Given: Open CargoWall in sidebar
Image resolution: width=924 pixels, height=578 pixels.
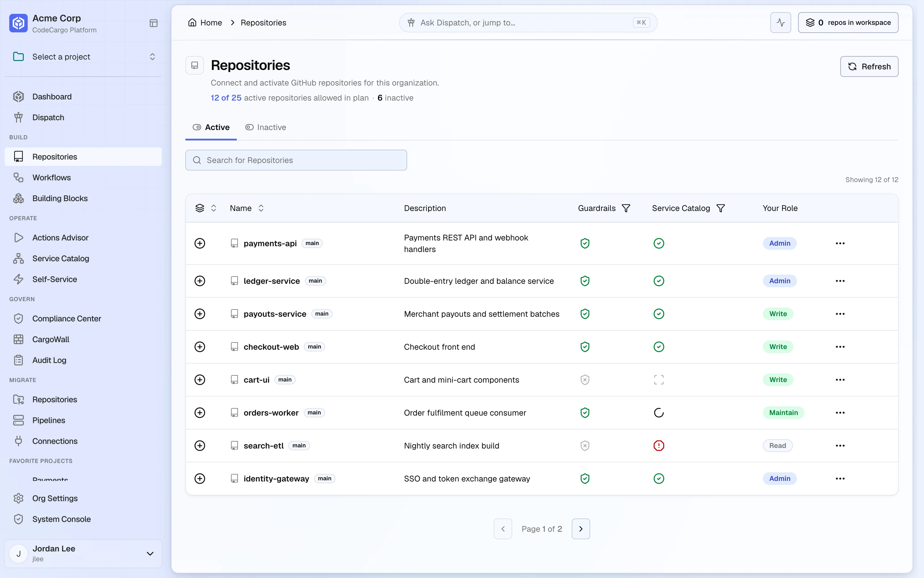Looking at the screenshot, I should pyautogui.click(x=83, y=339).
